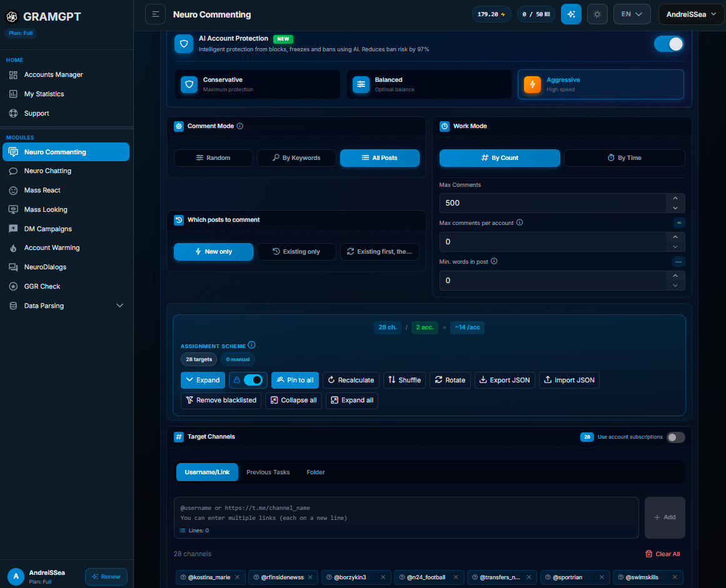Click the Recalculate button
The image size is (726, 588).
coord(351,380)
